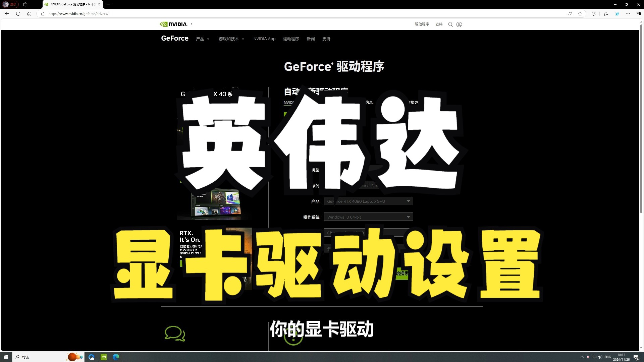The height and width of the screenshot is (362, 644).
Task: Select NVIDIA App in the navigation bar
Action: click(264, 39)
